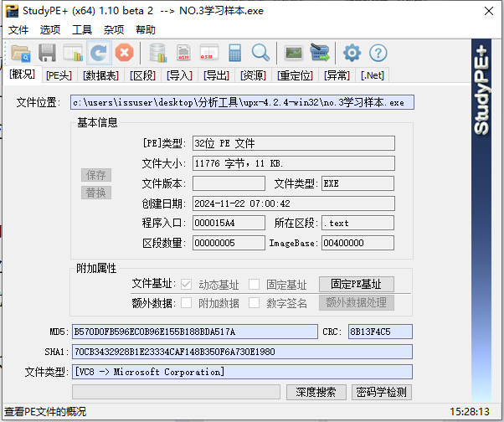This screenshot has width=504, height=422.
Task: Click the 区段数量 field 00000005
Action: [x=229, y=243]
